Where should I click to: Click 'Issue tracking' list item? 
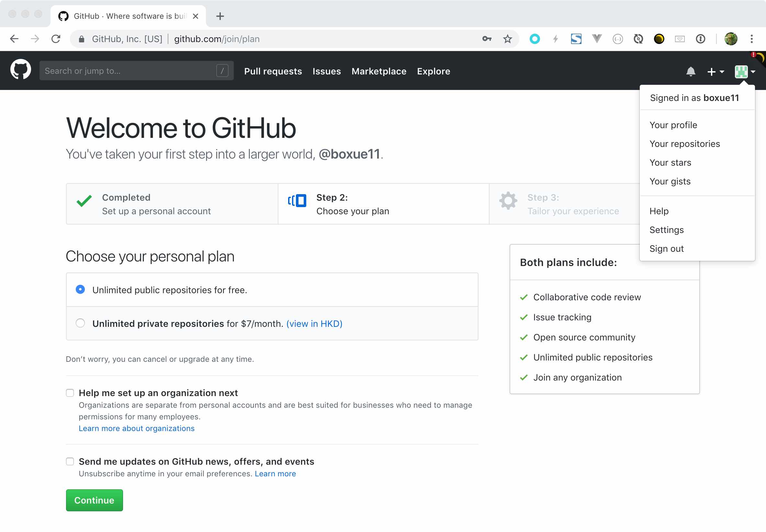pos(562,317)
